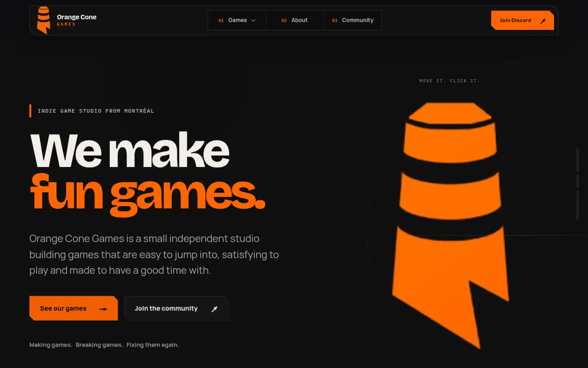
Task: Click the 'Breaking games.' footer phrase
Action: click(99, 345)
